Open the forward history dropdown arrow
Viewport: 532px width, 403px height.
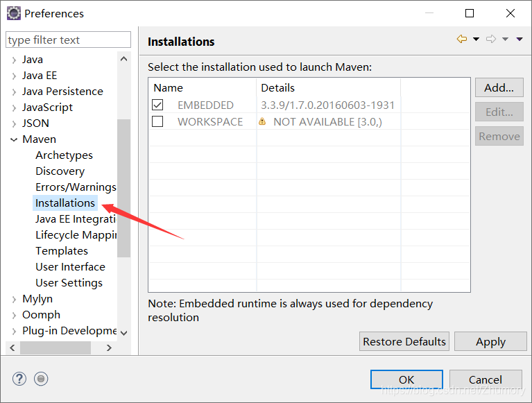click(x=505, y=40)
